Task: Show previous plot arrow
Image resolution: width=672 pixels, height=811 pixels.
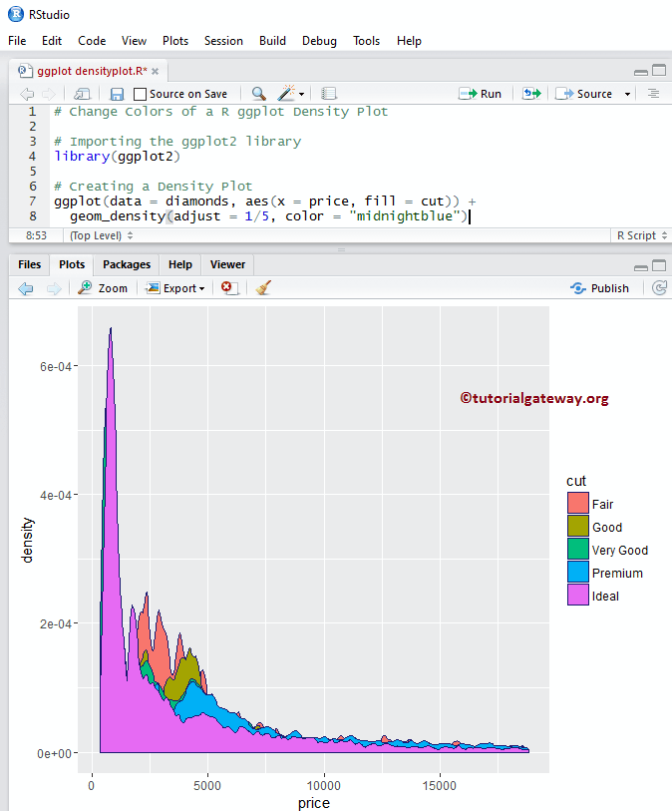Action: tap(25, 288)
